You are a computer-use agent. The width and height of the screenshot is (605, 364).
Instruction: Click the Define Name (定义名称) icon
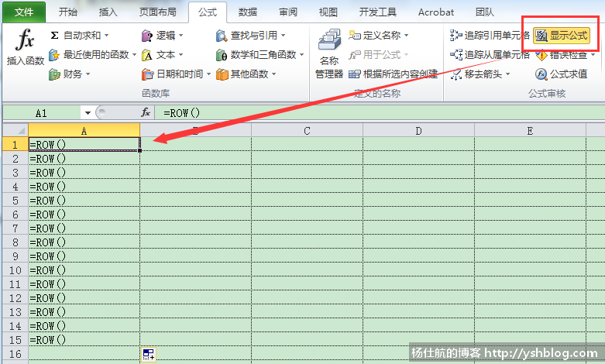tap(355, 35)
